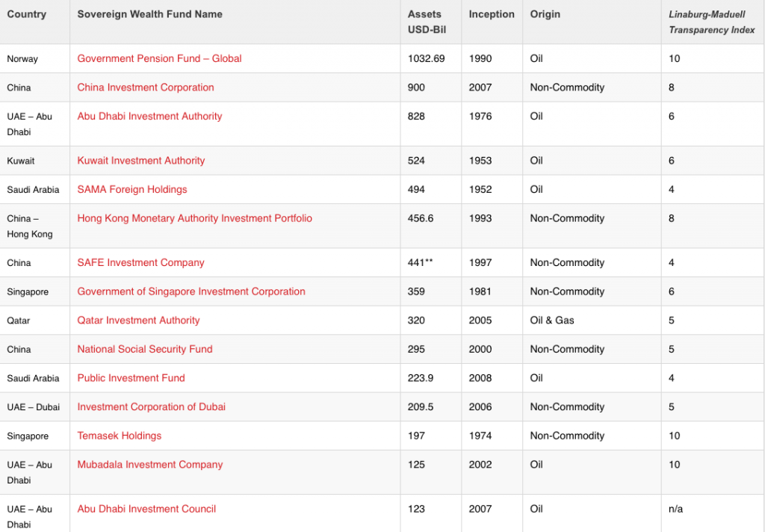Open Abu Dhabi Investment Authority link
The image size is (765, 532).
click(x=149, y=117)
